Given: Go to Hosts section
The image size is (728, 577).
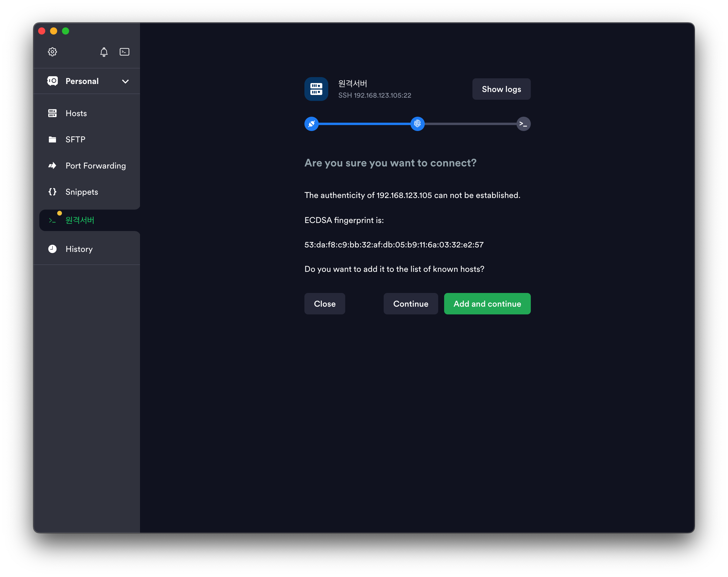Looking at the screenshot, I should click(x=76, y=113).
